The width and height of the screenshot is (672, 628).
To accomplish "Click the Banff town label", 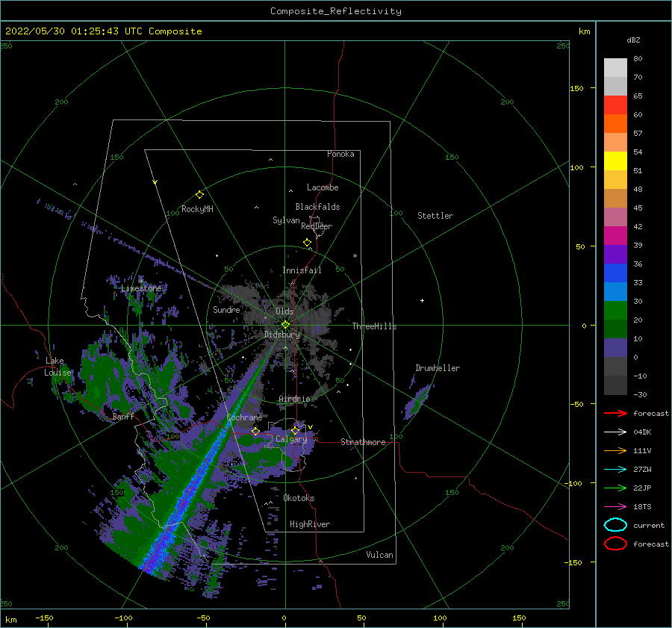I will [123, 417].
